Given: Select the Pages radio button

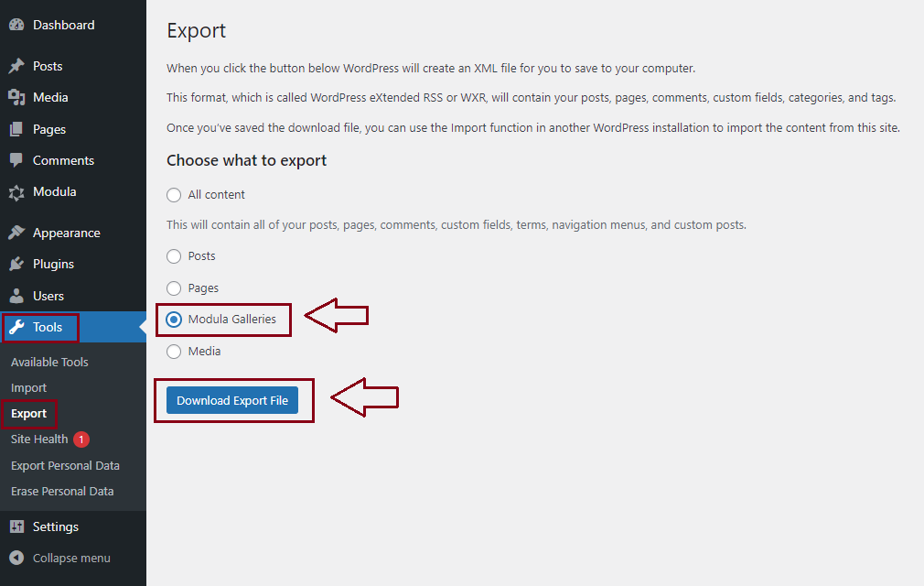Looking at the screenshot, I should [174, 288].
